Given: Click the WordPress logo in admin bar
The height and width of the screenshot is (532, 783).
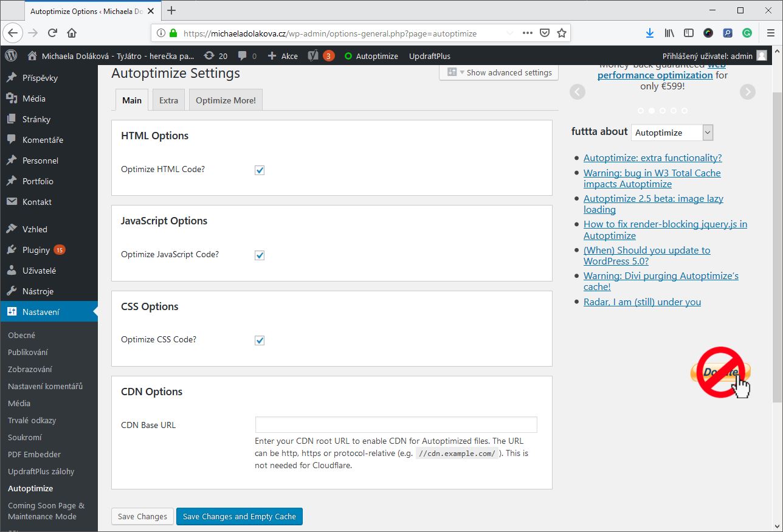Looking at the screenshot, I should 11,55.
